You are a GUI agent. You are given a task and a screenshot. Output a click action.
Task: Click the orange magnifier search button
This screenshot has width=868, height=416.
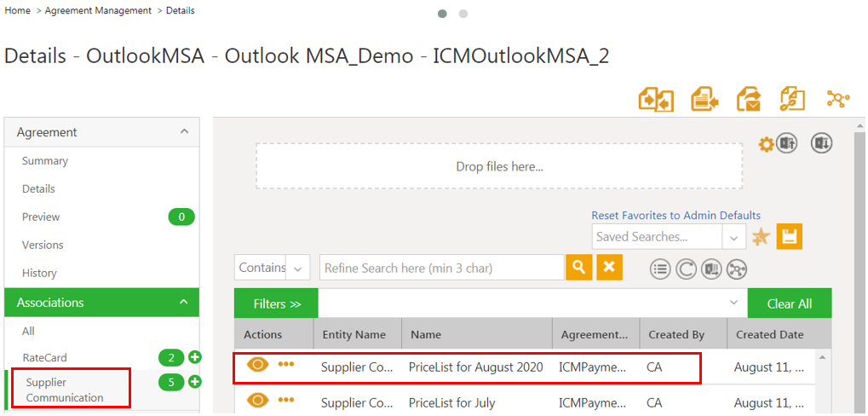click(578, 268)
